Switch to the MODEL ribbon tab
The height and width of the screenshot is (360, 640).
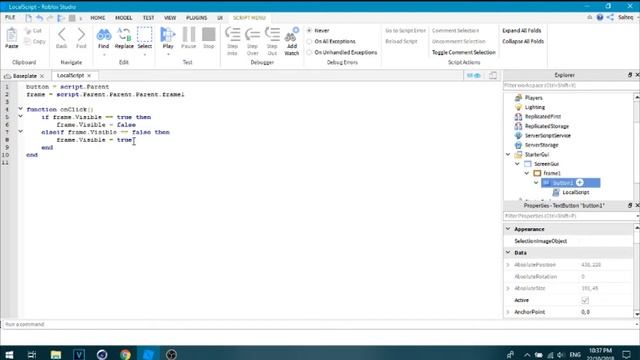124,18
